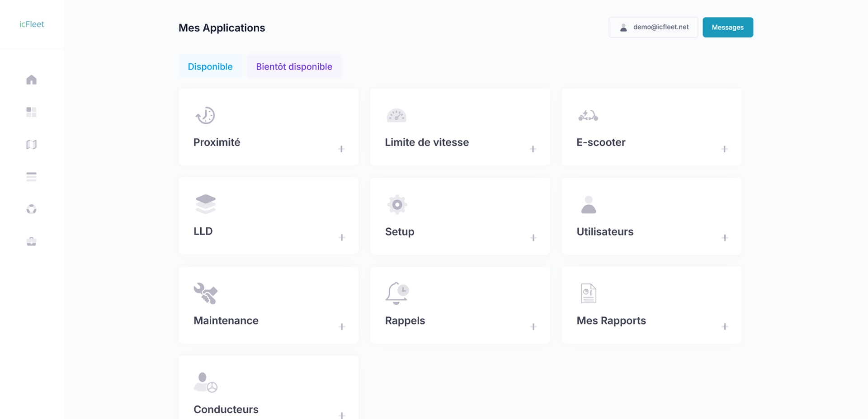Expand the Setup card plus sign
This screenshot has height=419, width=868.
pyautogui.click(x=533, y=238)
